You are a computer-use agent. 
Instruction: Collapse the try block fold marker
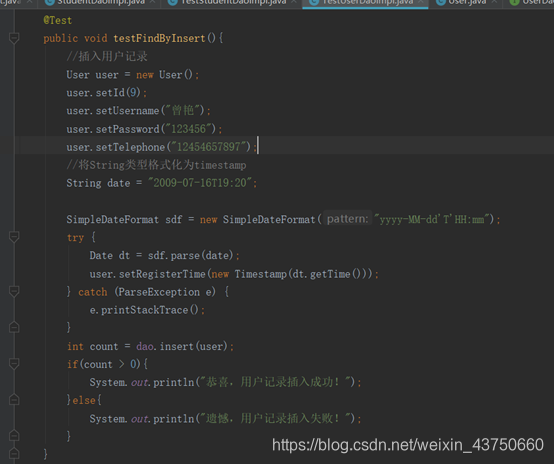pos(14,237)
